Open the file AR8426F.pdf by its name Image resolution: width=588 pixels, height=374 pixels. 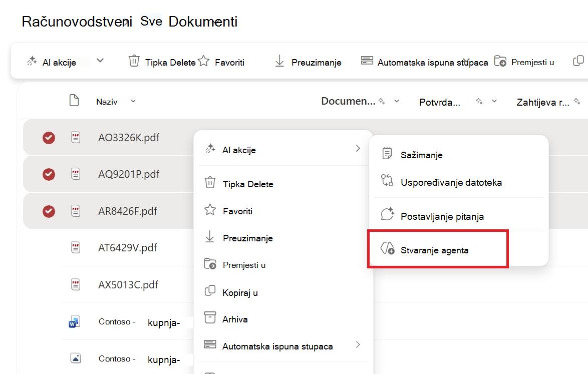point(128,211)
